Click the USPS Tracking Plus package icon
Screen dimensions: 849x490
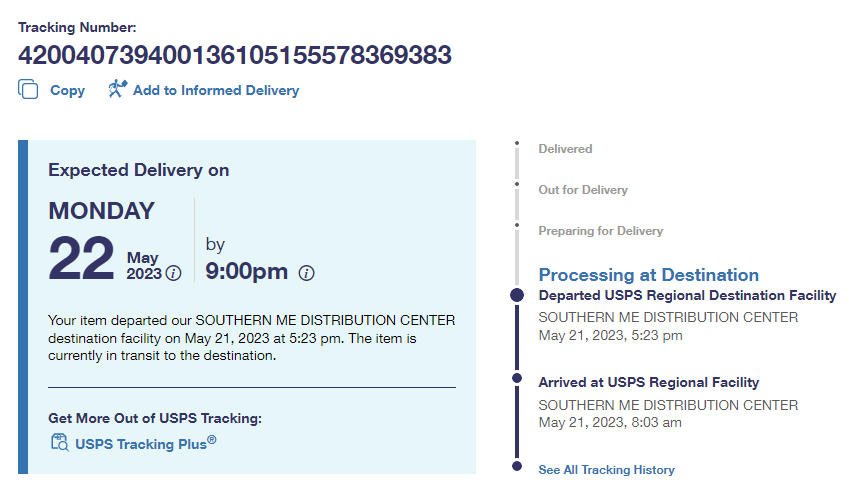(58, 442)
